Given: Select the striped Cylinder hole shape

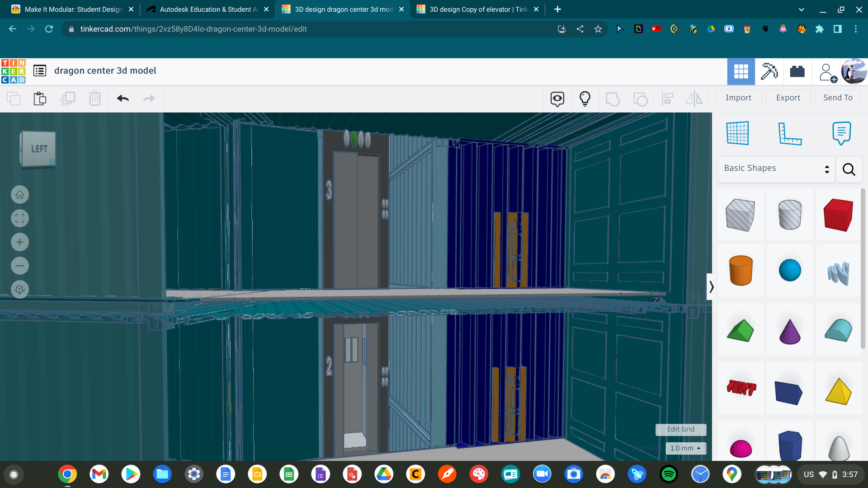Looking at the screenshot, I should tap(790, 215).
